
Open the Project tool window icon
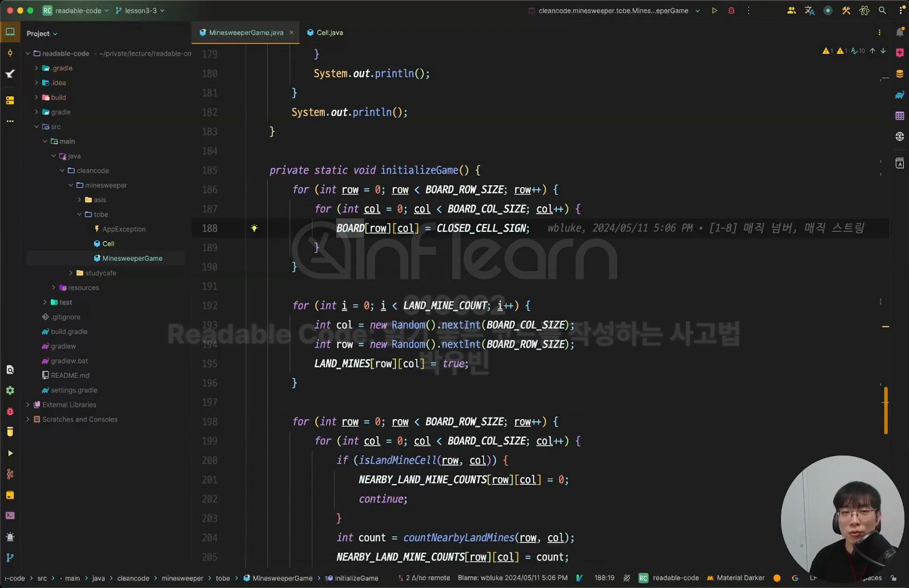[10, 32]
